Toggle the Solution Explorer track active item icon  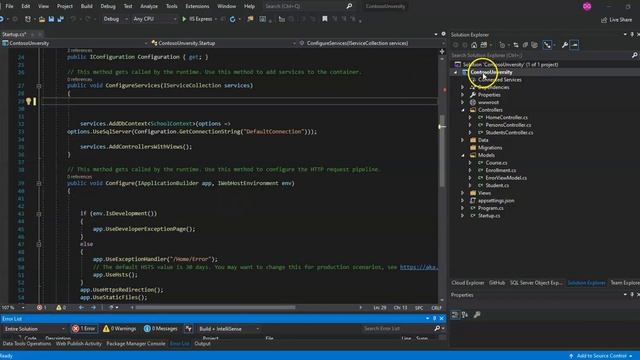point(547,45)
